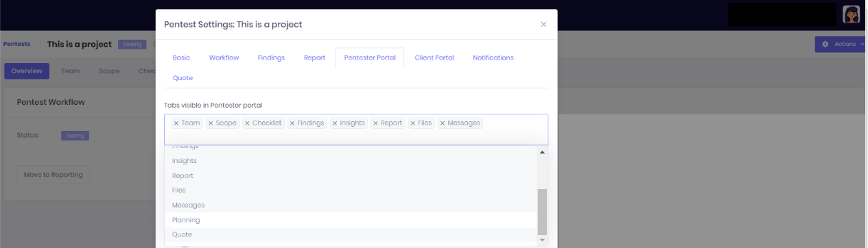
Task: Switch to the Workflow settings tab
Action: coord(224,58)
